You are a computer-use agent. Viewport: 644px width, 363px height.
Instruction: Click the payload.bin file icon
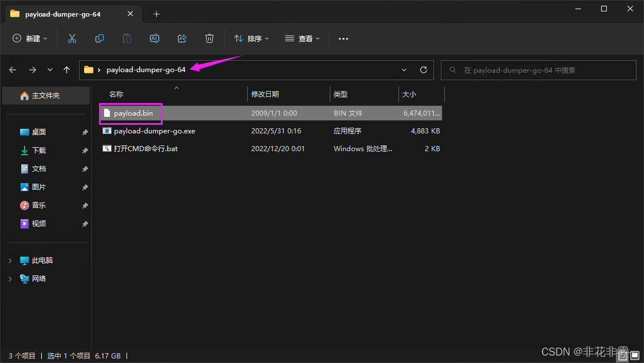107,113
